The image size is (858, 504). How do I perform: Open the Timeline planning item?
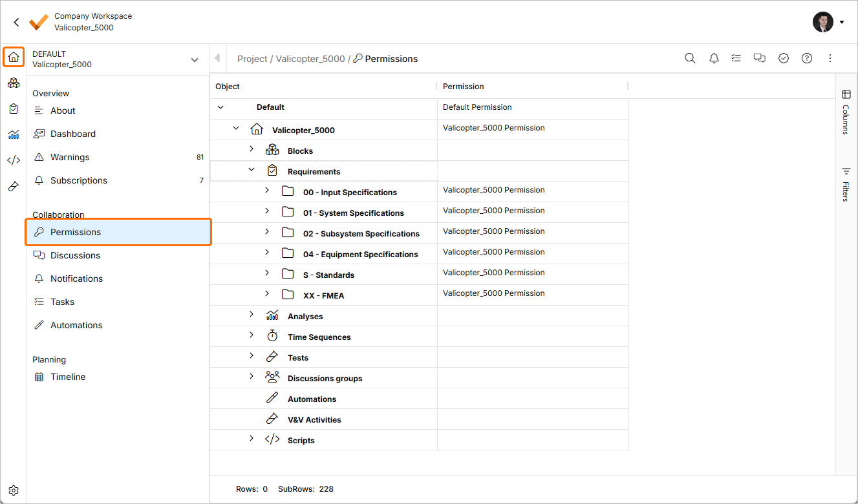[x=68, y=377]
